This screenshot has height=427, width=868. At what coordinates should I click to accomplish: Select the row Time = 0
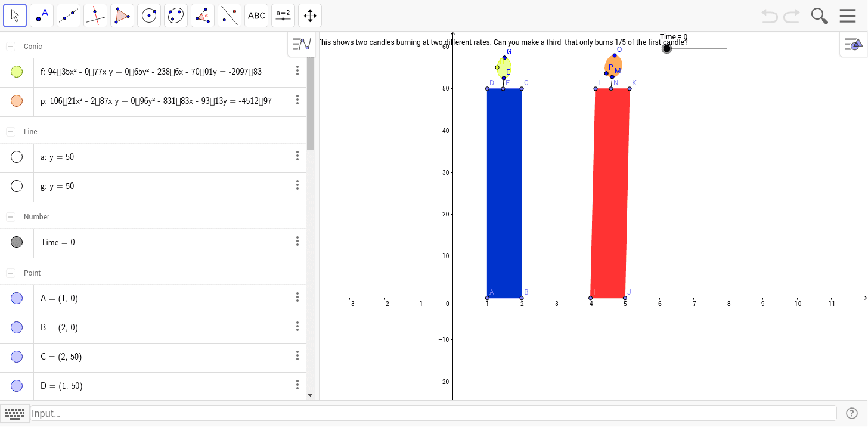click(153, 243)
